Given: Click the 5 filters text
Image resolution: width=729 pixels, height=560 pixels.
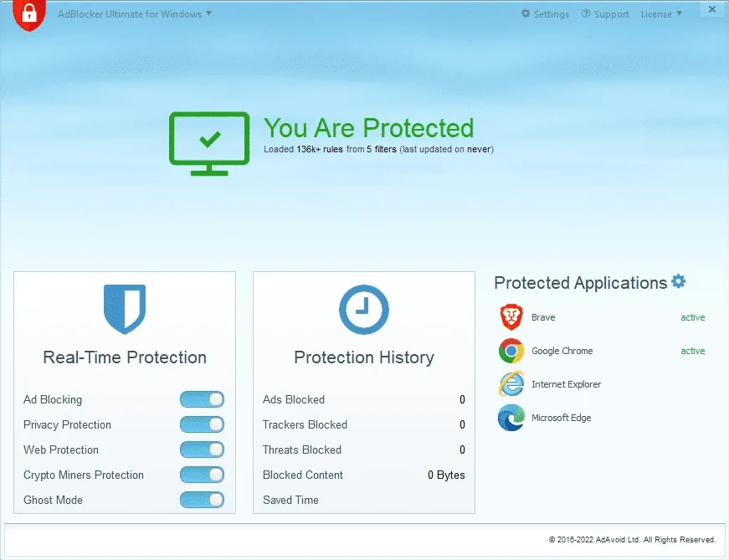Looking at the screenshot, I should [x=381, y=149].
